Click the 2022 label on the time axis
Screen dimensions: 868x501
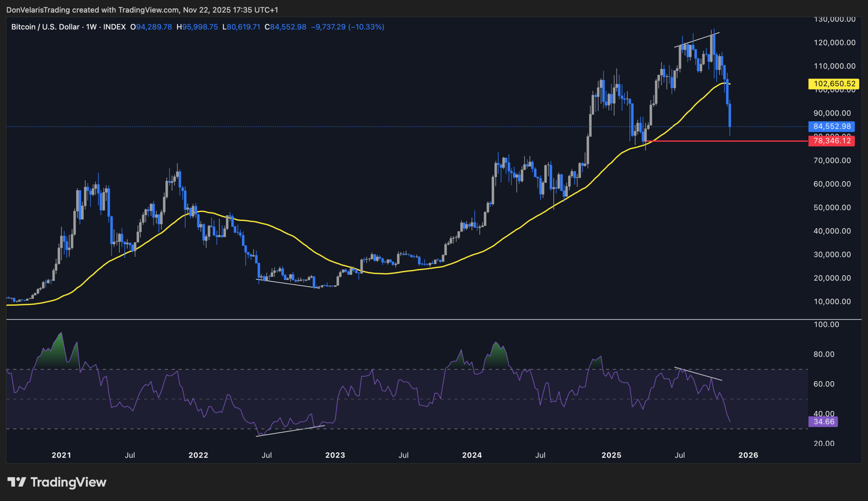[198, 455]
